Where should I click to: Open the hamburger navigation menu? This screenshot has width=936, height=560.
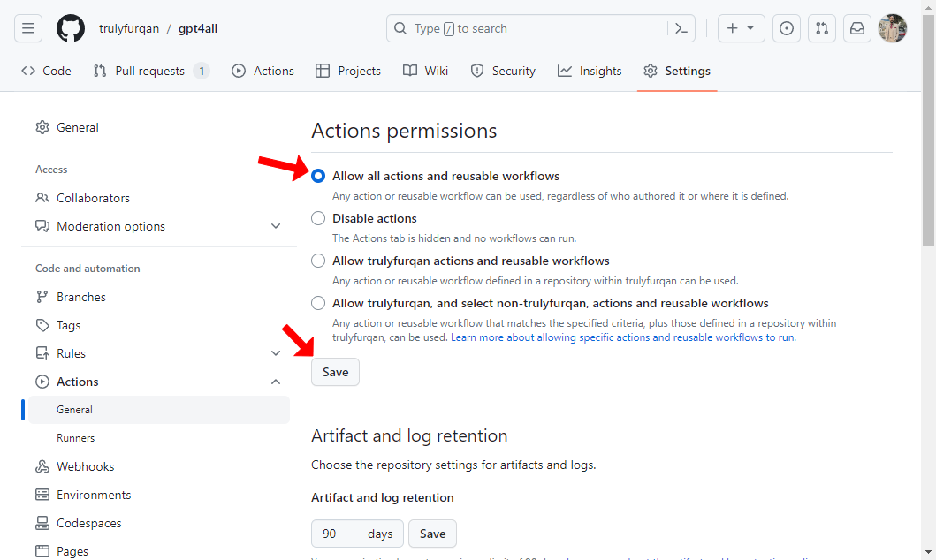(28, 28)
